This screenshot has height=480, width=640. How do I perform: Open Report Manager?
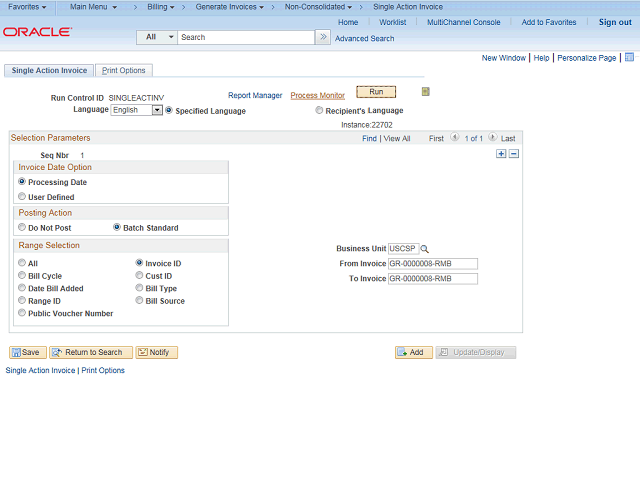click(255, 95)
